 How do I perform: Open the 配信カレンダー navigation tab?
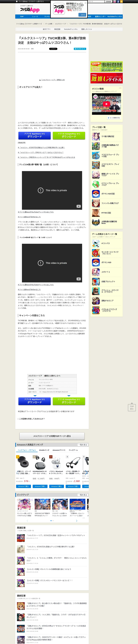[x=100, y=17]
